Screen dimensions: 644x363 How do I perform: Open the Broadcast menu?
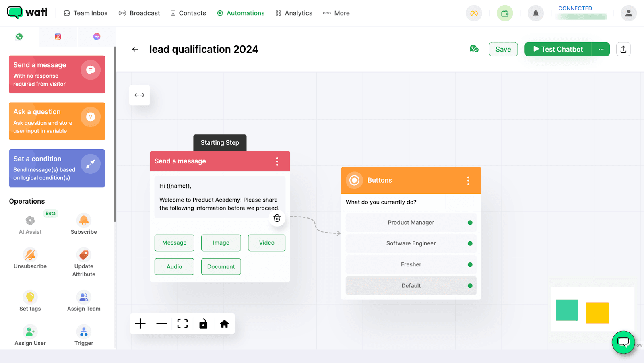coord(140,13)
